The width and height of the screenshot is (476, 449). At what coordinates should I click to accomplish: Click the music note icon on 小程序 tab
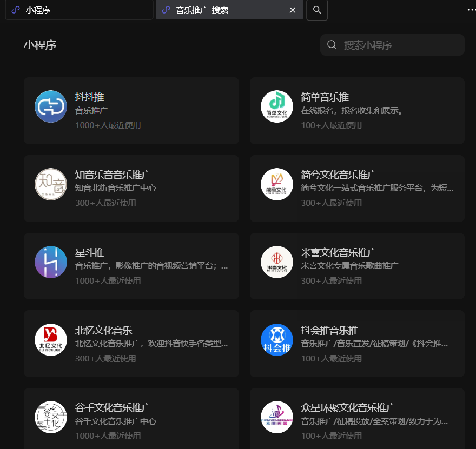tap(16, 10)
